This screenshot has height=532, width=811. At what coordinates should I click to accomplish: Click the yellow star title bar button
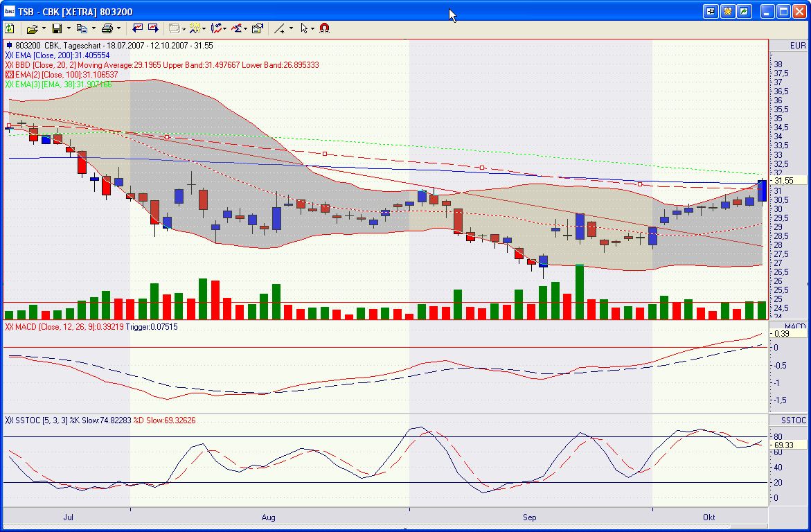point(727,11)
